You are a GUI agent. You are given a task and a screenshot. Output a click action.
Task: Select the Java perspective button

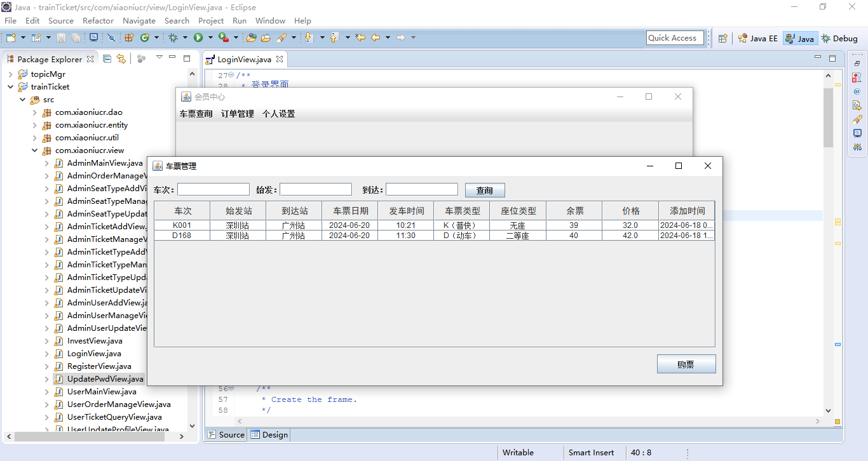pyautogui.click(x=800, y=38)
